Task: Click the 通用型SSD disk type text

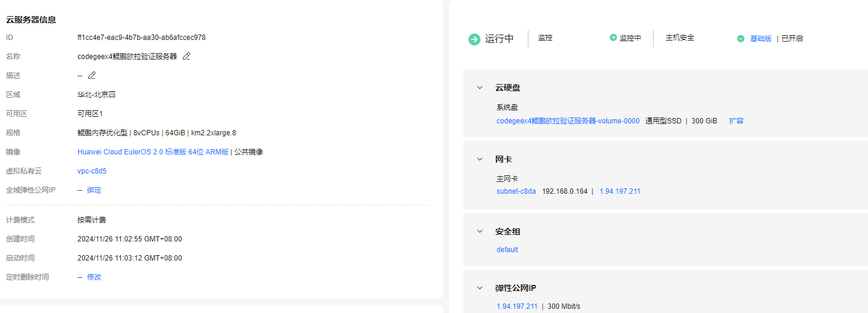Action: 664,121
